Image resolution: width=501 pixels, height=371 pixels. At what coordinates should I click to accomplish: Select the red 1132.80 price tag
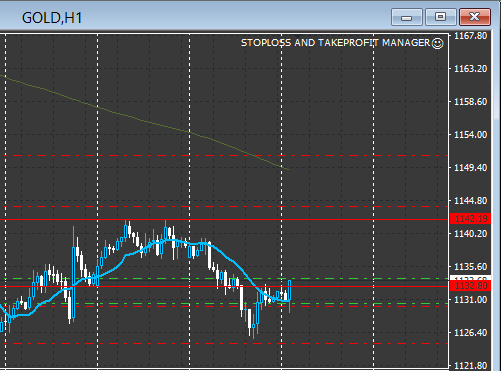(470, 286)
